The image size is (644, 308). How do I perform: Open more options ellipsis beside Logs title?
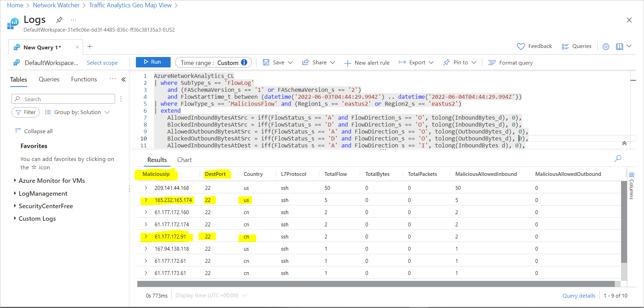tap(73, 20)
